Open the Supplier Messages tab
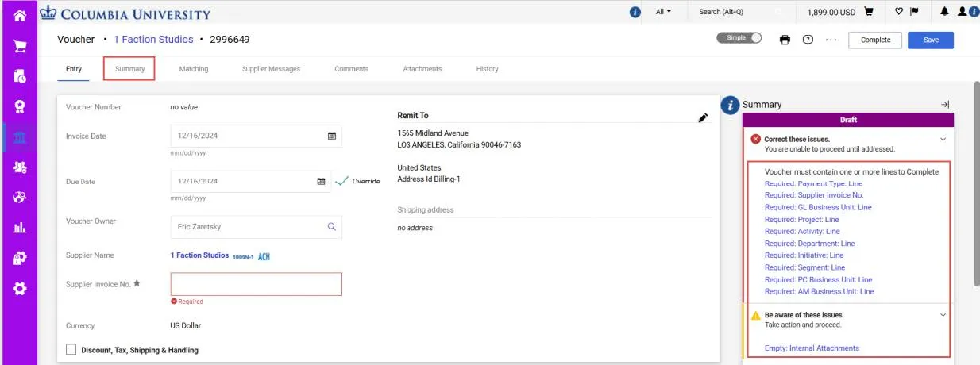Screen dimensions: 980x365 (272, 69)
